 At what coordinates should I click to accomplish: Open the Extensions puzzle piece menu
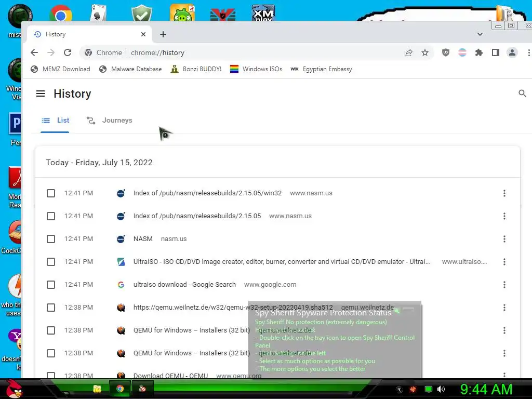[478, 52]
